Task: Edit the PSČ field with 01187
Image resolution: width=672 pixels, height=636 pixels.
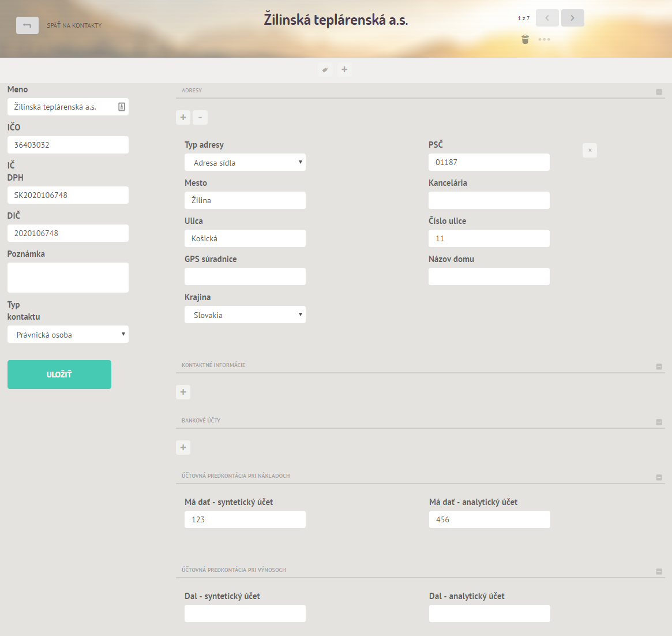Action: click(x=489, y=162)
